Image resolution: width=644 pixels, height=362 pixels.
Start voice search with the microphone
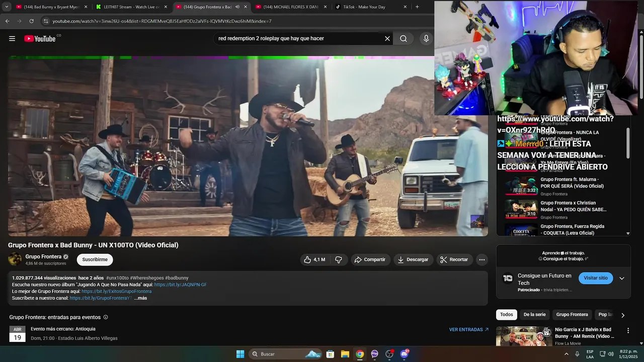point(426,39)
